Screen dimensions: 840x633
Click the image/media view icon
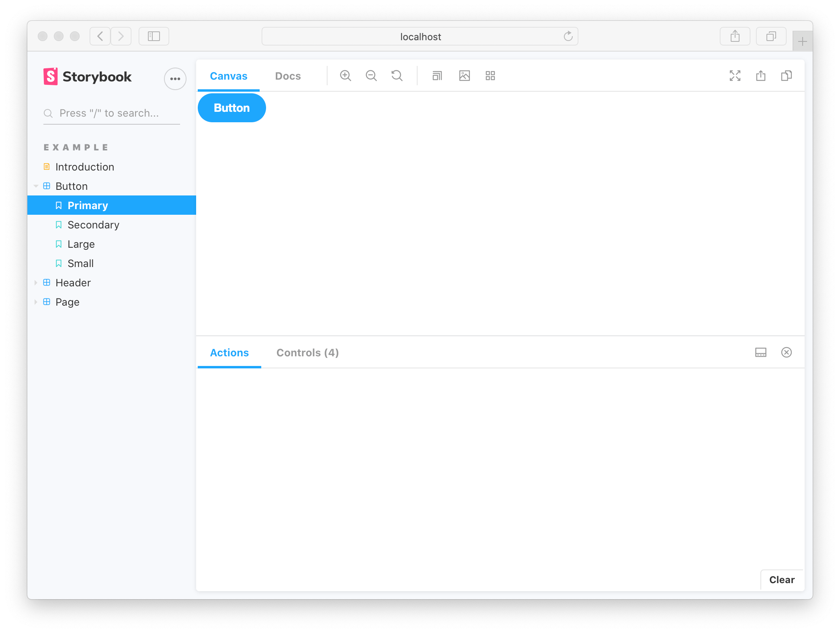point(464,75)
